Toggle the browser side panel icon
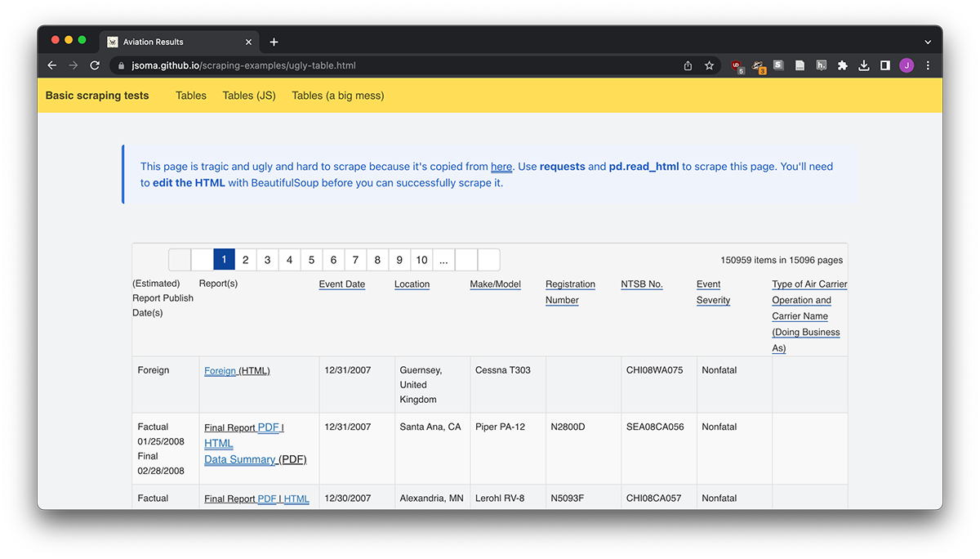This screenshot has height=559, width=980. click(885, 65)
